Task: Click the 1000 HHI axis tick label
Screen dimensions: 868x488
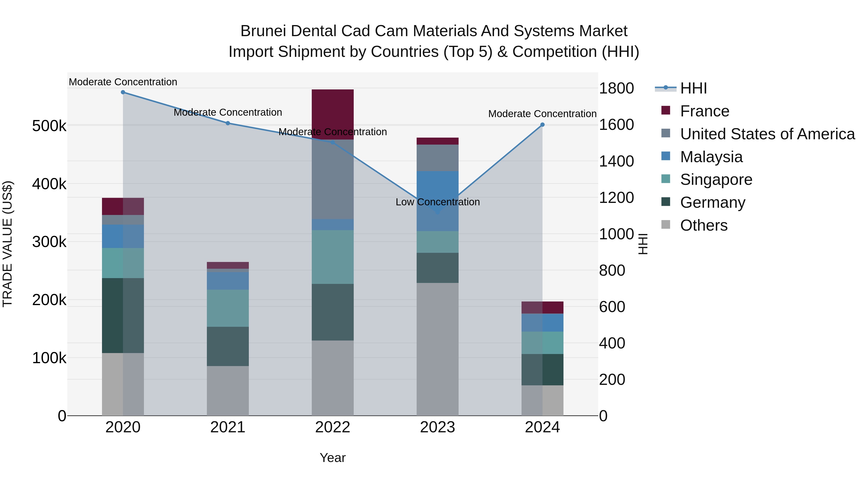Action: click(x=617, y=234)
